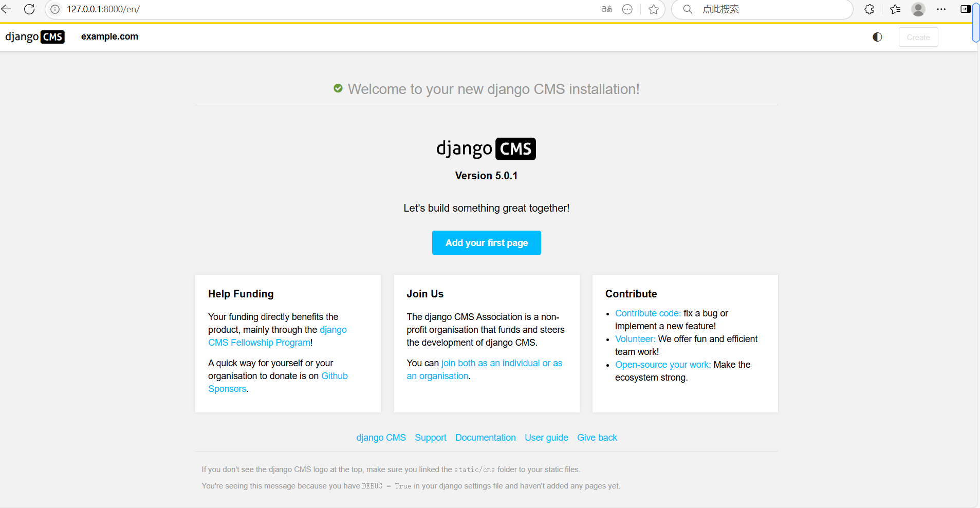Reload the page with refresh icon
Image resolution: width=980 pixels, height=508 pixels.
pyautogui.click(x=29, y=9)
